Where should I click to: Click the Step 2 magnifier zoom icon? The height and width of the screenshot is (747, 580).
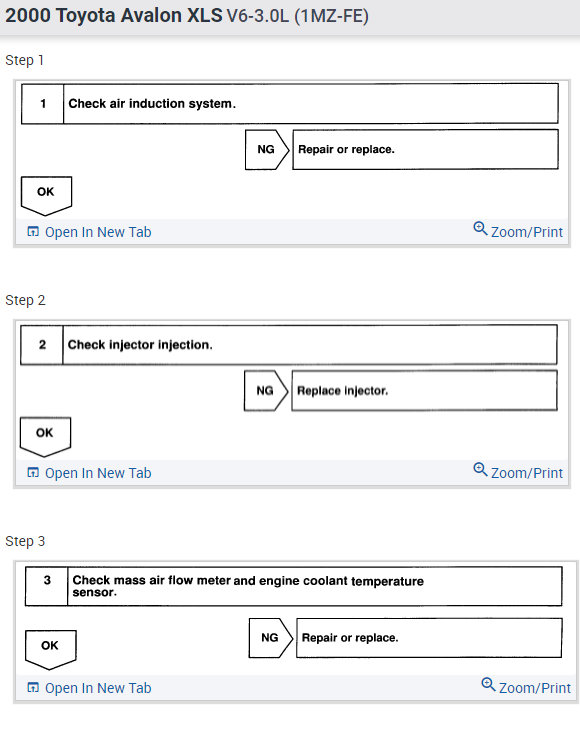point(480,470)
